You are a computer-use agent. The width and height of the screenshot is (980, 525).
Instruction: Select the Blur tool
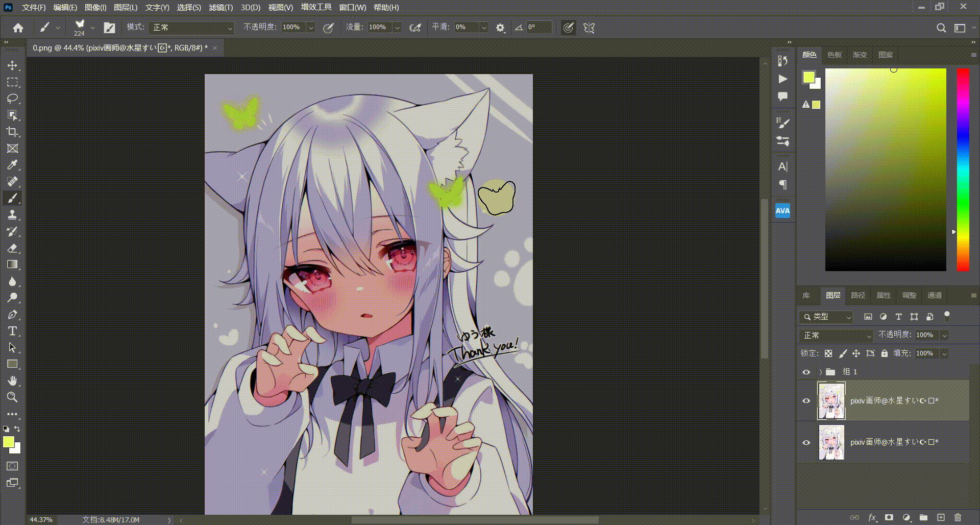[12, 281]
